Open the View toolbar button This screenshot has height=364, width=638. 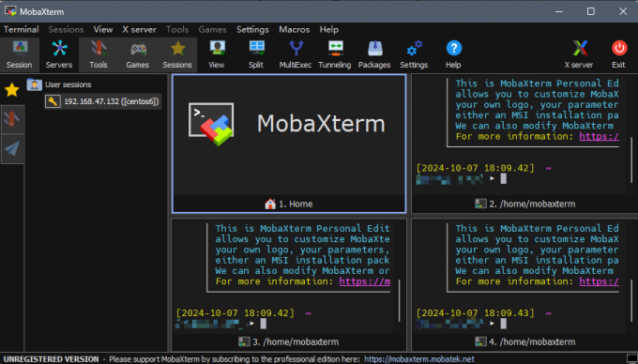coord(217,55)
